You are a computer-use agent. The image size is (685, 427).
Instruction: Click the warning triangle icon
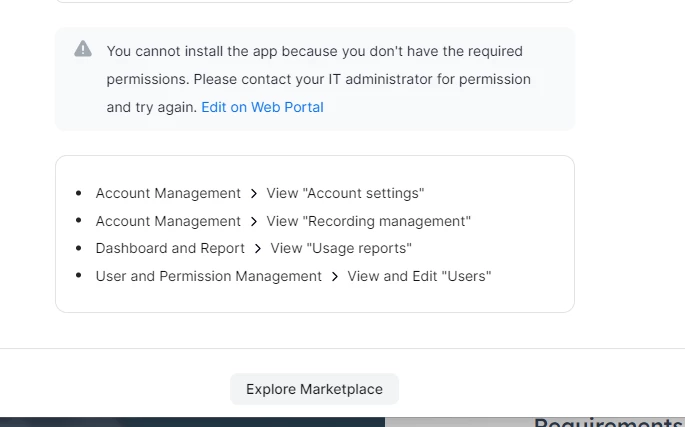83,49
